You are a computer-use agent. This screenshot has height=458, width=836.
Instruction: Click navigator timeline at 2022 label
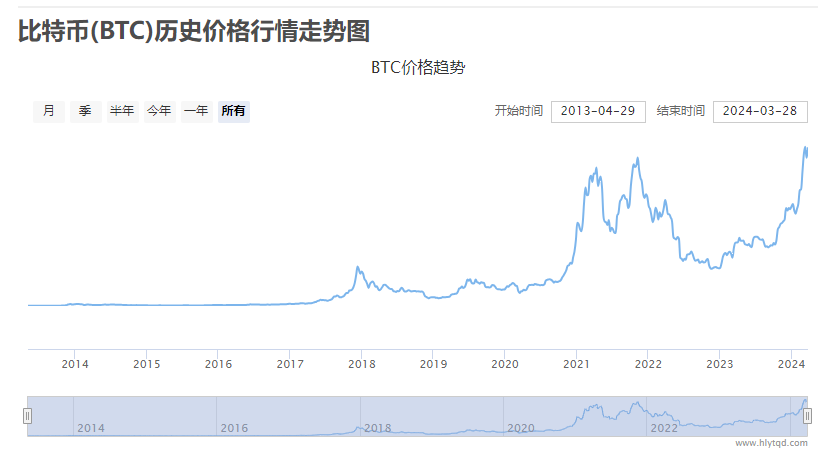point(664,428)
